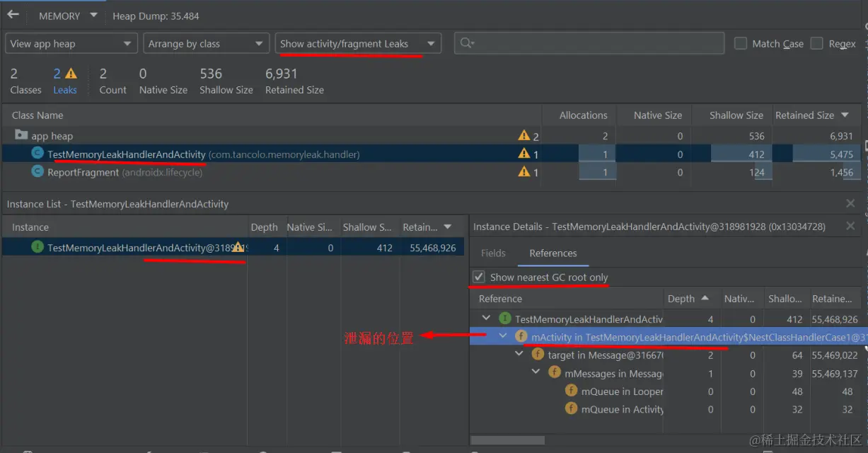Image resolution: width=868 pixels, height=453 pixels.
Task: Collapse the mMessages in MessageQueue node
Action: 536,372
